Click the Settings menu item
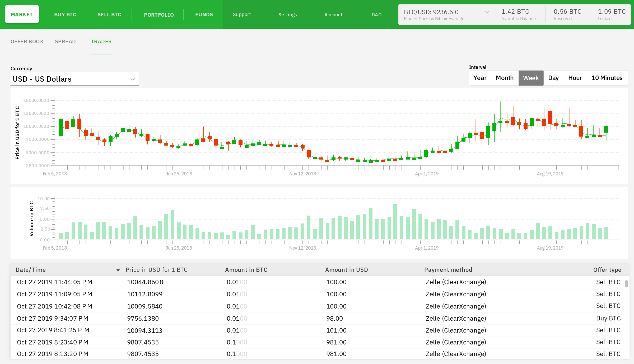Viewport: 634px width, 364px height. (x=287, y=14)
